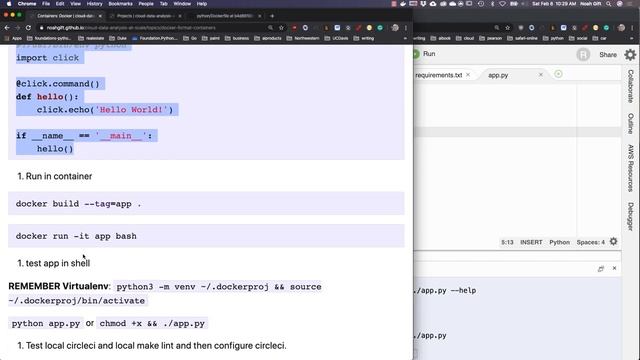This screenshot has width=640, height=360.
Task: Open the back Chrome window's three-dot menu
Action: [x=632, y=28]
